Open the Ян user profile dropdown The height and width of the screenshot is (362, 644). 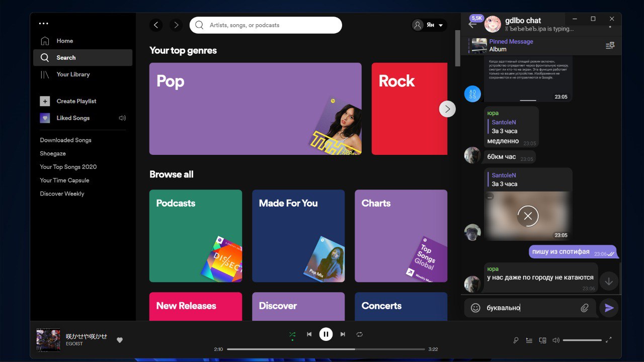(429, 25)
